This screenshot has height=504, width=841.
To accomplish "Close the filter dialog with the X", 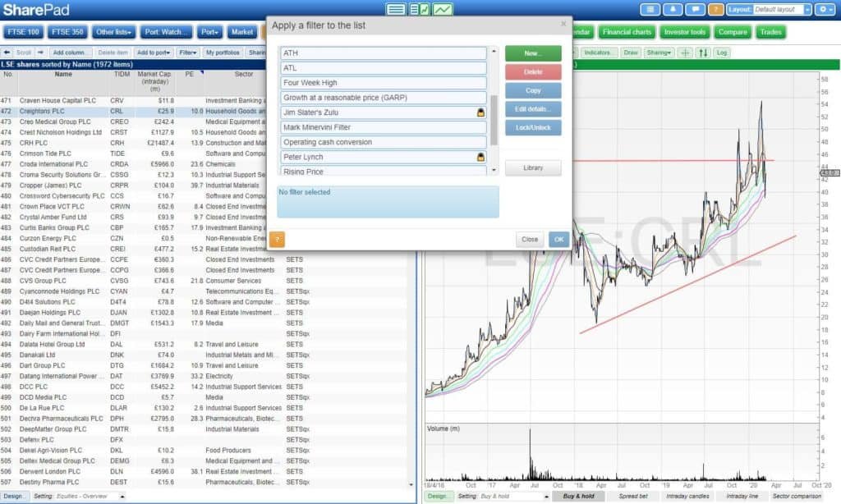I will pos(563,24).
